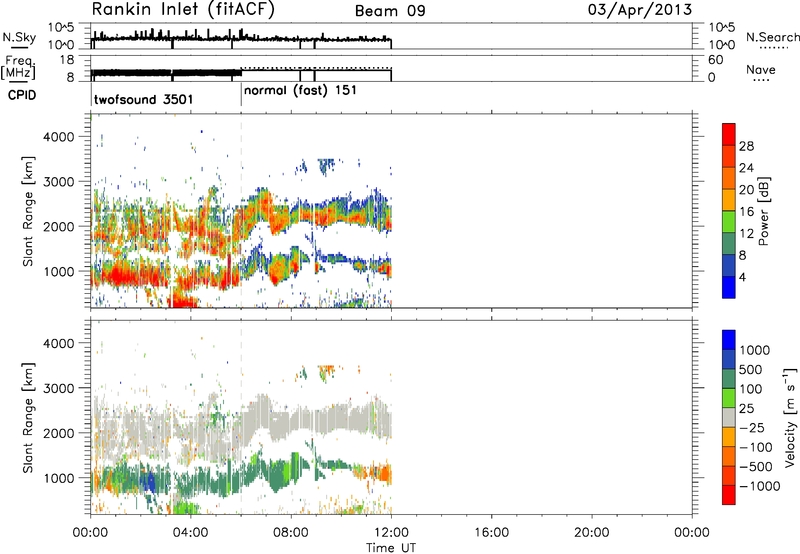Click the blue bottom segment of Power colorbar
The height and width of the screenshot is (554, 800).
click(729, 287)
